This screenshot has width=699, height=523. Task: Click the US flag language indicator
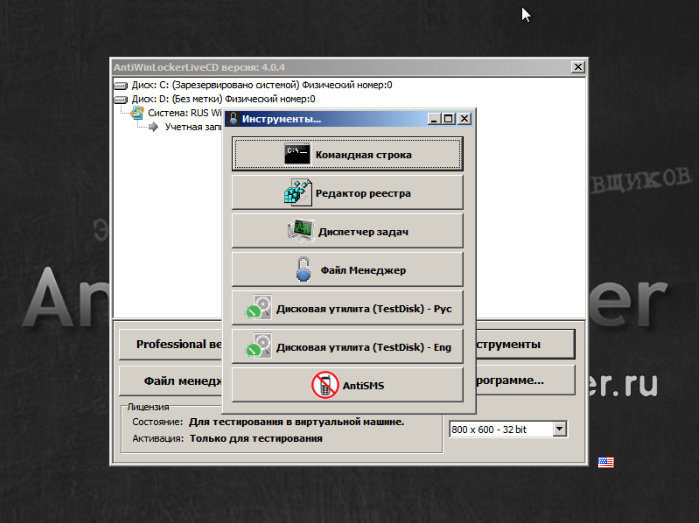pos(606,462)
